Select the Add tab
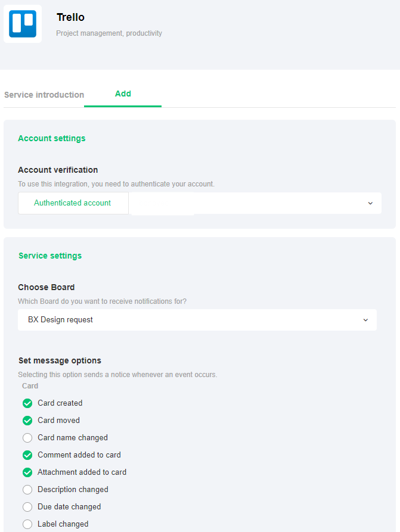Viewport: 400px width, 532px height. tap(123, 94)
